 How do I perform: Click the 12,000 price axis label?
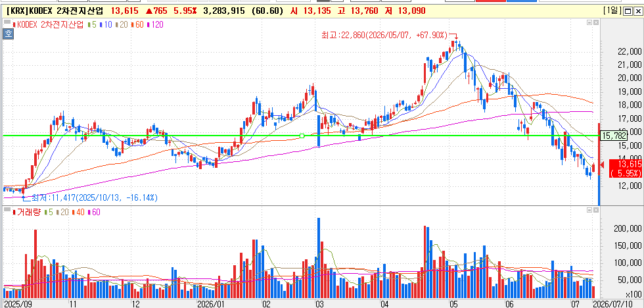[630, 186]
